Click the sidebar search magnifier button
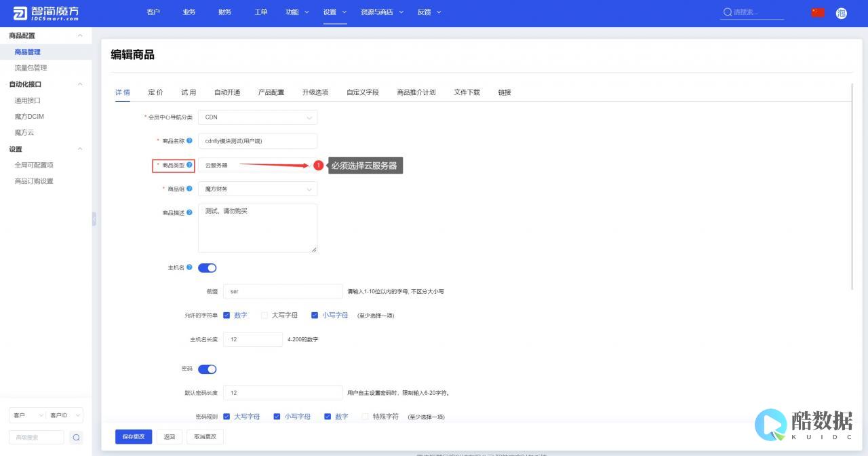This screenshot has height=456, width=868. (76, 438)
